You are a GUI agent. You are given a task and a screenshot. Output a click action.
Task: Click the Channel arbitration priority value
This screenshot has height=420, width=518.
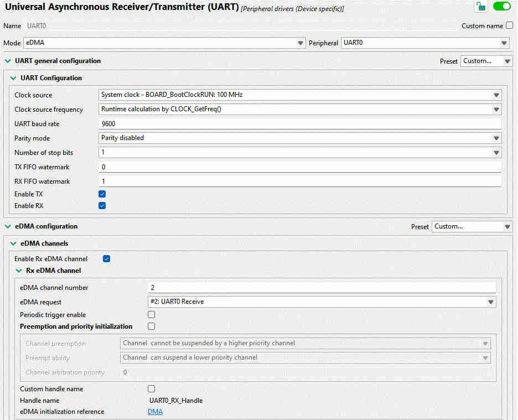[125, 372]
